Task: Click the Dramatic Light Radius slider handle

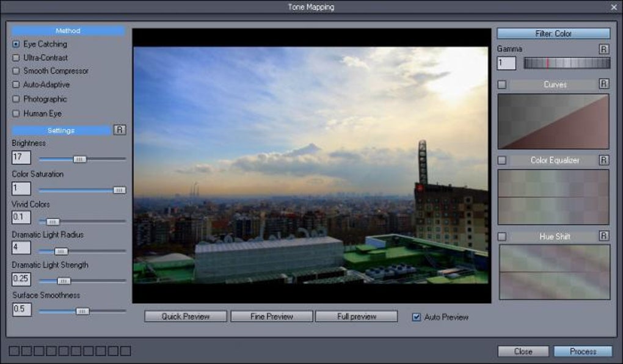Action: [x=61, y=251]
